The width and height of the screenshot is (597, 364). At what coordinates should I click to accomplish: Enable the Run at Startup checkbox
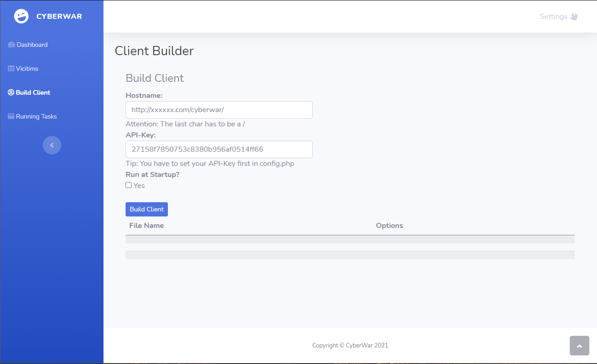click(x=129, y=185)
